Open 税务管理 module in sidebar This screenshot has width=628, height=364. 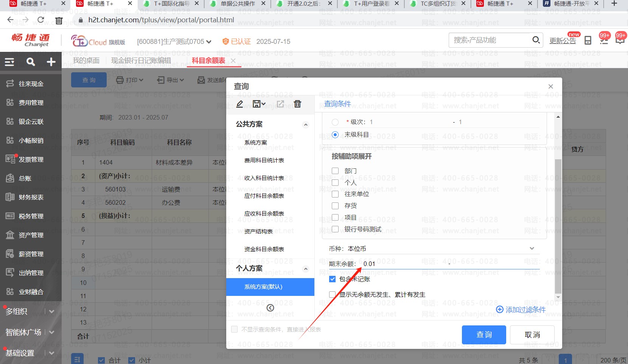pos(31,216)
